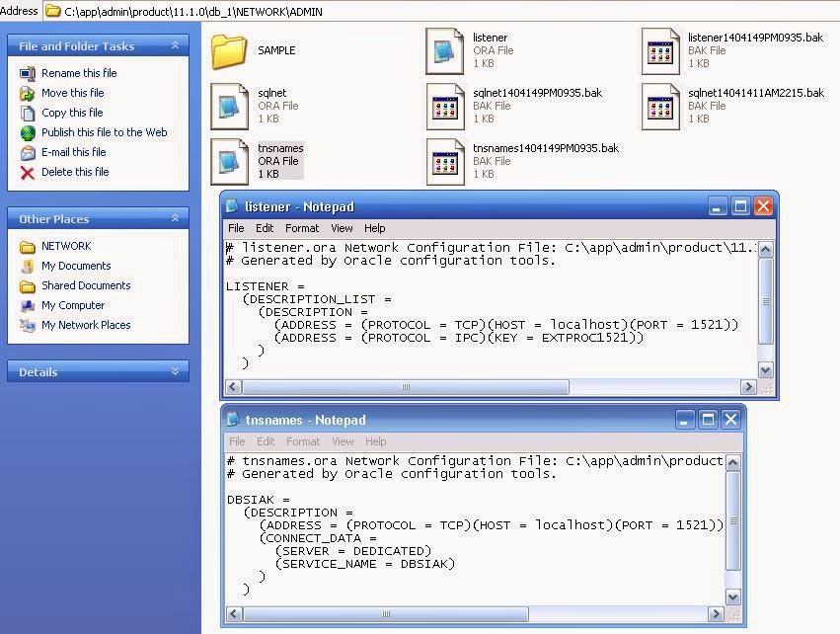Click scroll down arrow in listener Notepad
The image size is (840, 634).
(x=766, y=369)
